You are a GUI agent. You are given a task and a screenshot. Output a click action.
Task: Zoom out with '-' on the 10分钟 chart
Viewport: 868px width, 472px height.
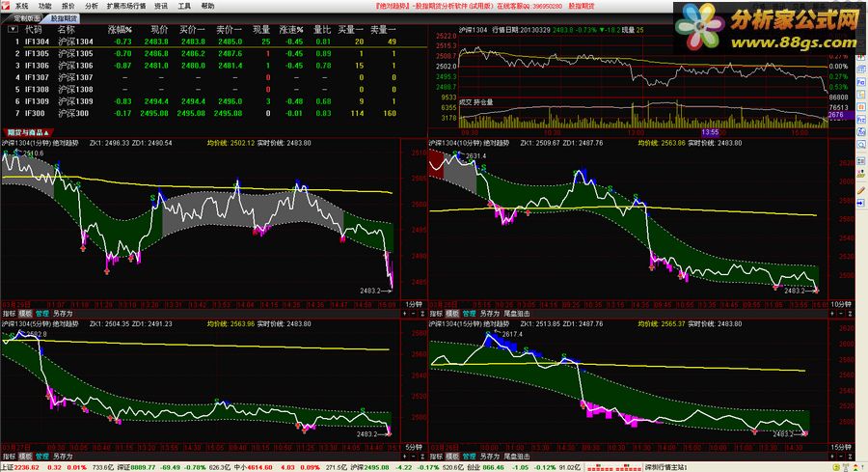(842, 314)
